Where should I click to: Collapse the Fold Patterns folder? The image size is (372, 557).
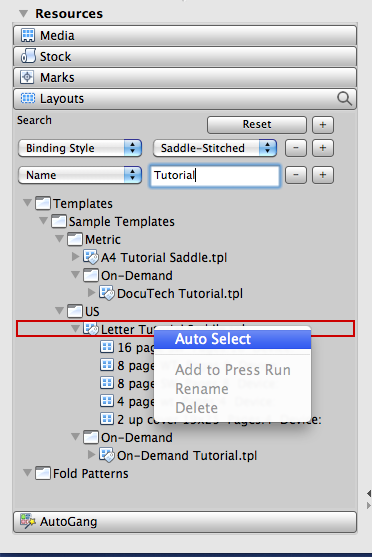[x=27, y=473]
